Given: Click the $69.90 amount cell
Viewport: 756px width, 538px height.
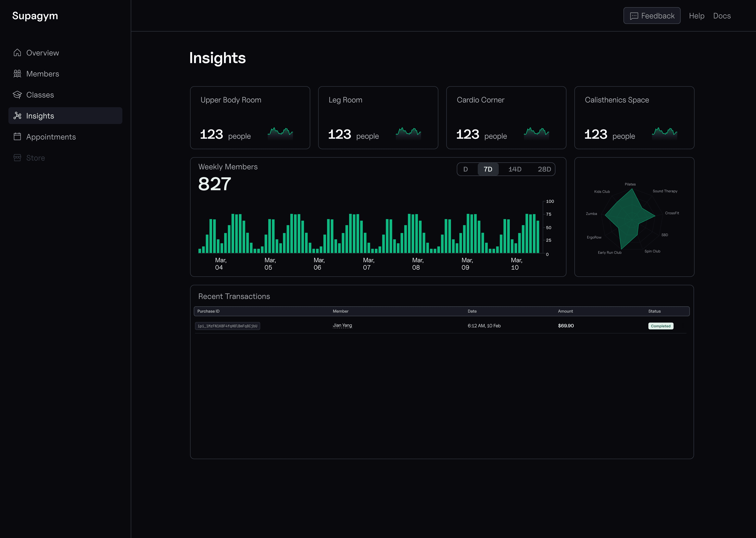Looking at the screenshot, I should point(566,326).
